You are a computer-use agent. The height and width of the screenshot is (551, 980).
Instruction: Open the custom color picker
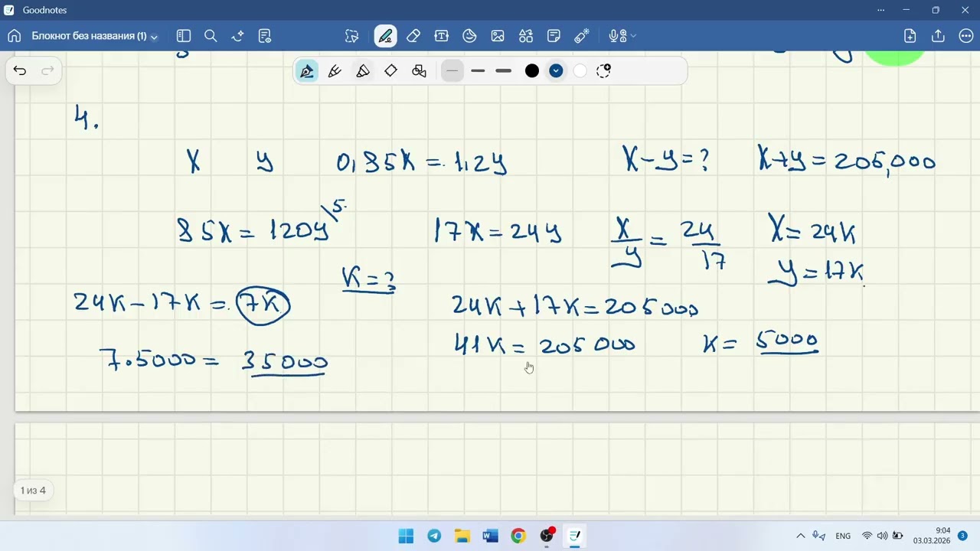click(x=603, y=71)
